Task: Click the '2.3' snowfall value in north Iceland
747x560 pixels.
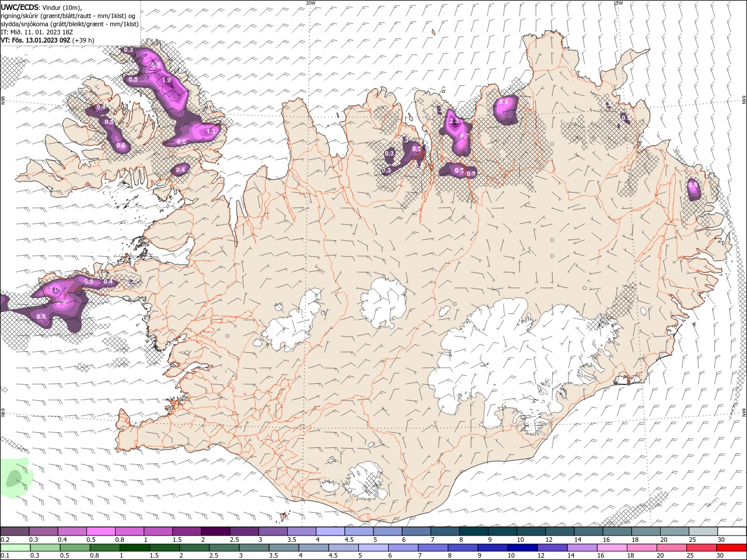Action: [x=454, y=121]
